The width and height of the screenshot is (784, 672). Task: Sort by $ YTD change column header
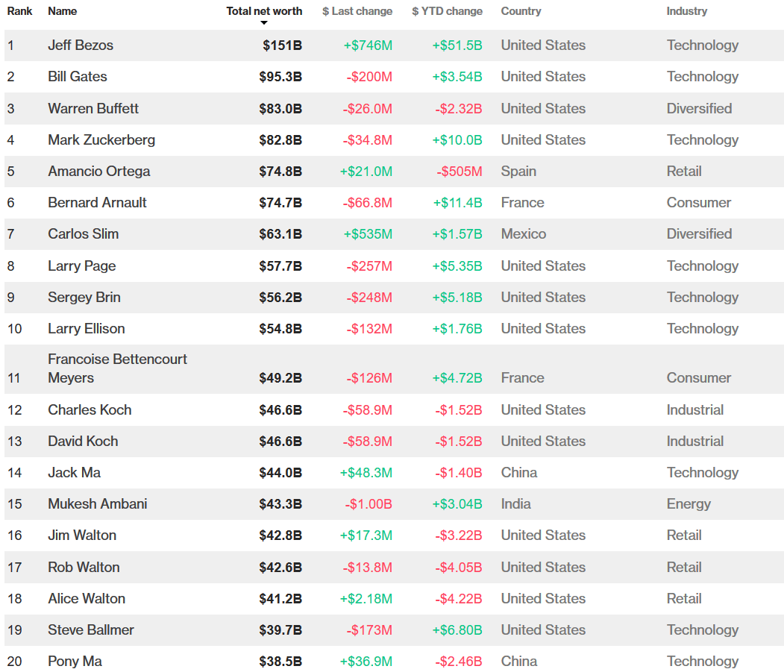(x=447, y=11)
